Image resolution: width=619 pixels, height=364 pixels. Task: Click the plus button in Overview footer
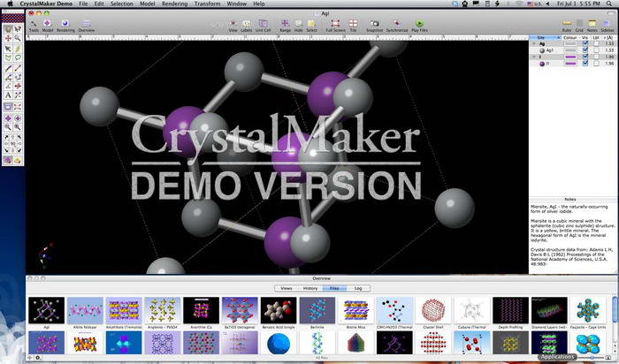pos(30,358)
